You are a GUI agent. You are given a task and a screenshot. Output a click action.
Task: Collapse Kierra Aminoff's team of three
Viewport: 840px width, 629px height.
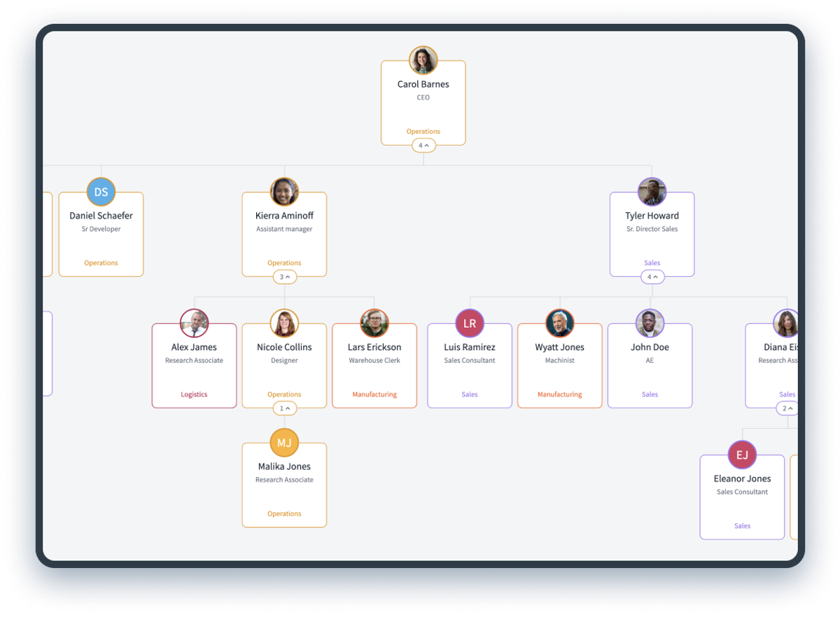point(284,277)
